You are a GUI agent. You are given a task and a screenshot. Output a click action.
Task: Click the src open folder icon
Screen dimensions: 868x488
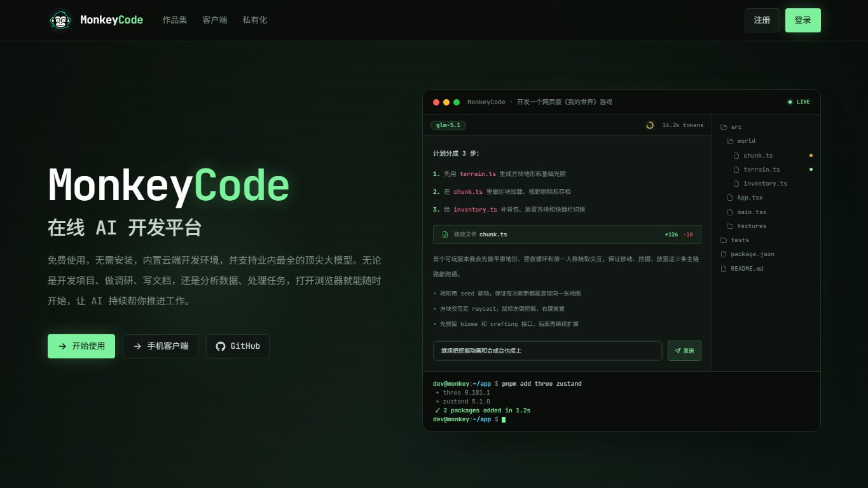(x=724, y=127)
